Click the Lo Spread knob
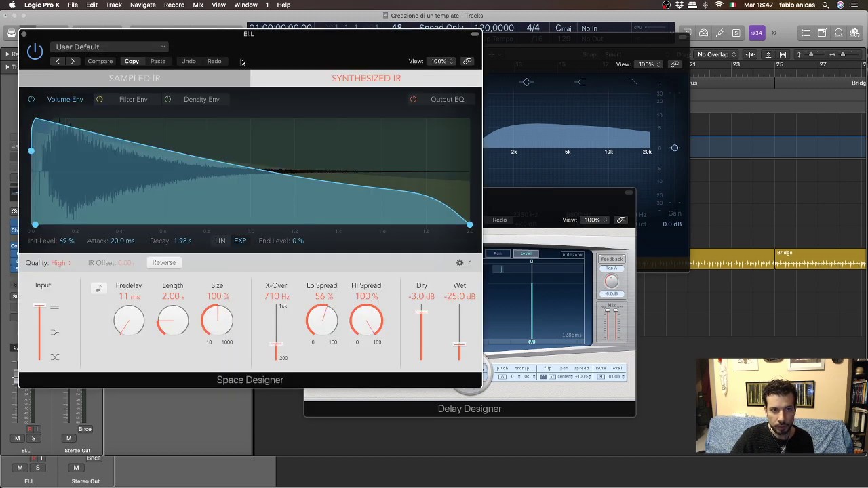 pyautogui.click(x=322, y=321)
